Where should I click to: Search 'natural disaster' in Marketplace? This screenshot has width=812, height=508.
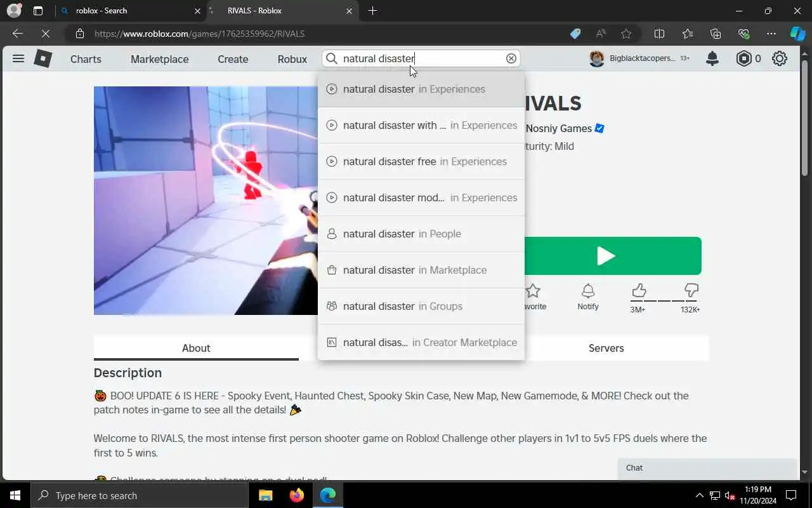(421, 270)
